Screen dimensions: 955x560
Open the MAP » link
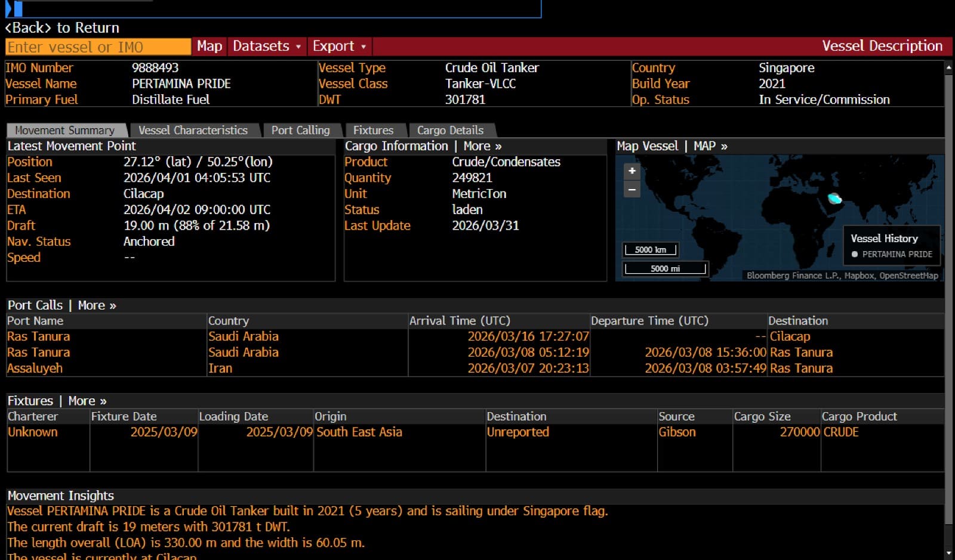710,146
